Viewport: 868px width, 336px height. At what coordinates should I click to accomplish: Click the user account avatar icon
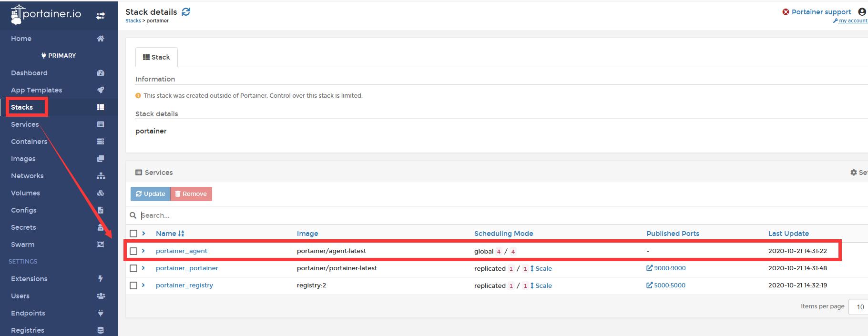click(862, 12)
